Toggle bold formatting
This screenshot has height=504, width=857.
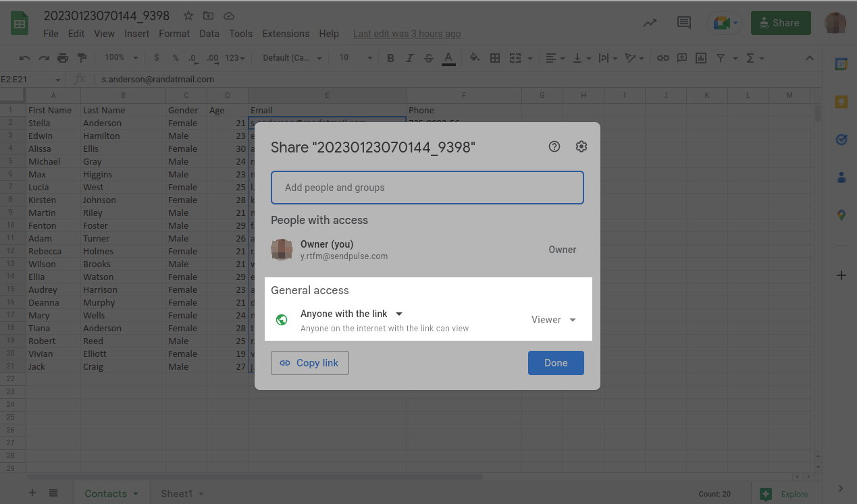click(390, 58)
